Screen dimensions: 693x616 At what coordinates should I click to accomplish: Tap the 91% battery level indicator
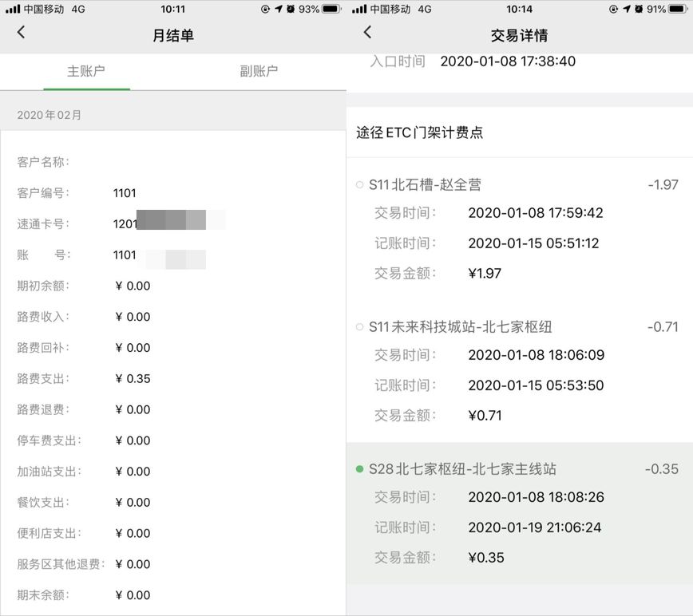click(655, 10)
